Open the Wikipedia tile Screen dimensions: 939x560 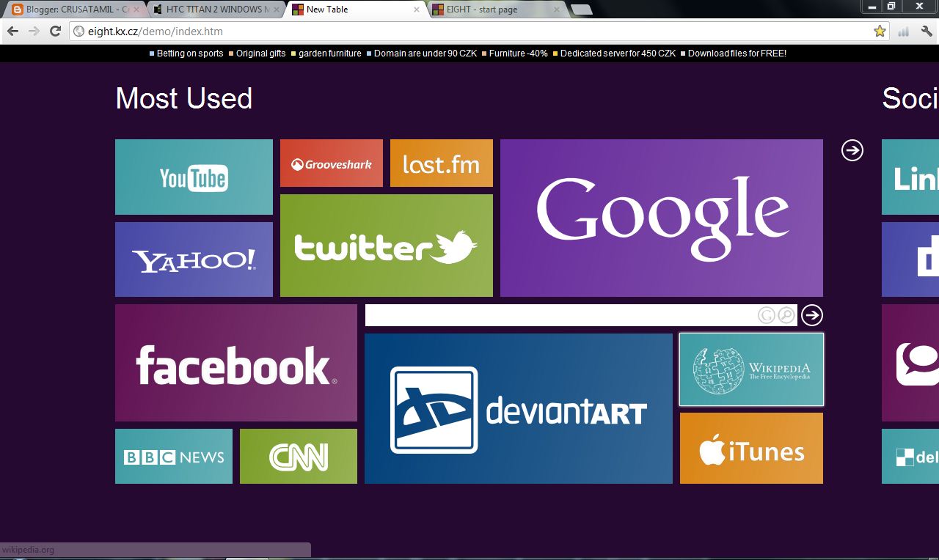pos(751,369)
